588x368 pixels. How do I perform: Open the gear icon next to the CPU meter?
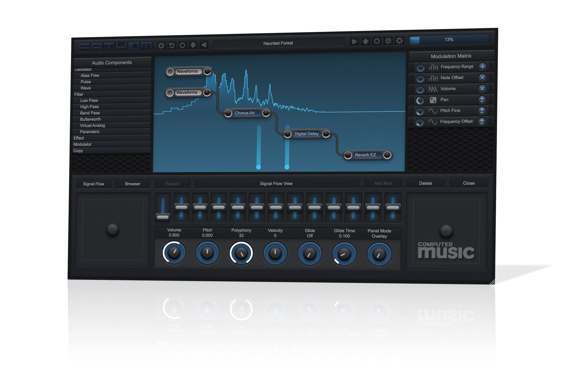coord(400,41)
